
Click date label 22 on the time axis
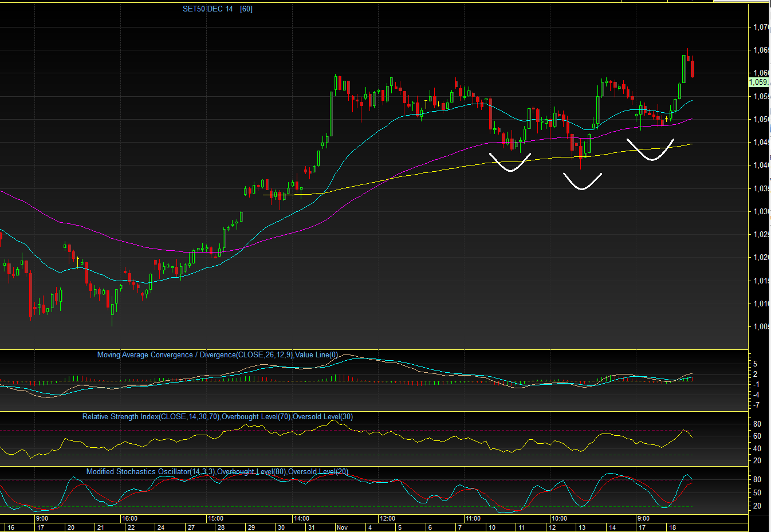tap(131, 527)
